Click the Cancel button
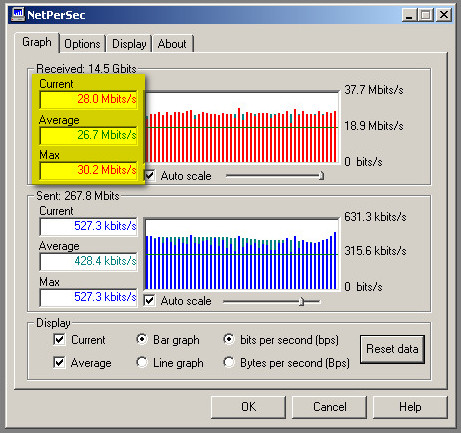This screenshot has width=461, height=433. click(329, 407)
